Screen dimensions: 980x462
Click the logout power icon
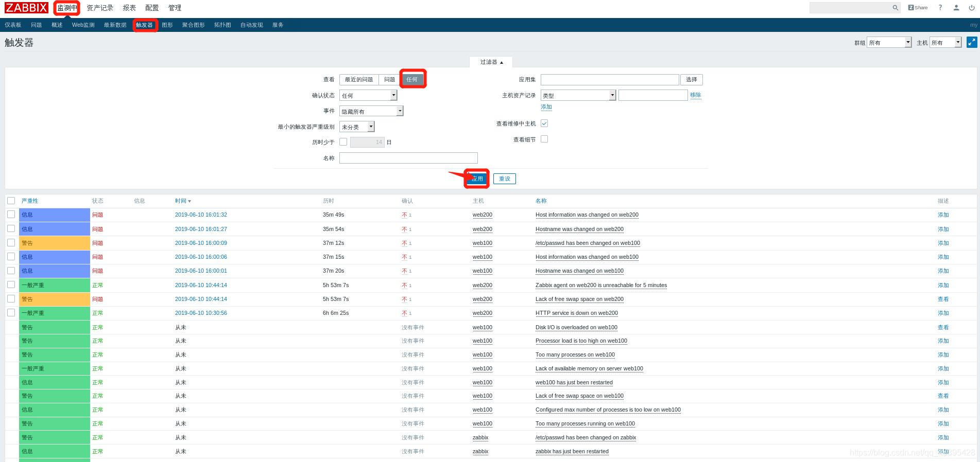tap(972, 8)
